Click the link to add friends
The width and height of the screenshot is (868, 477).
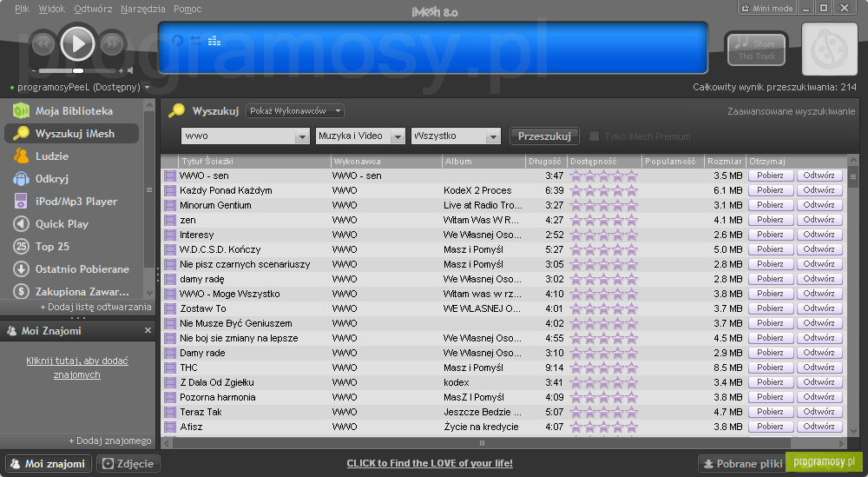77,368
